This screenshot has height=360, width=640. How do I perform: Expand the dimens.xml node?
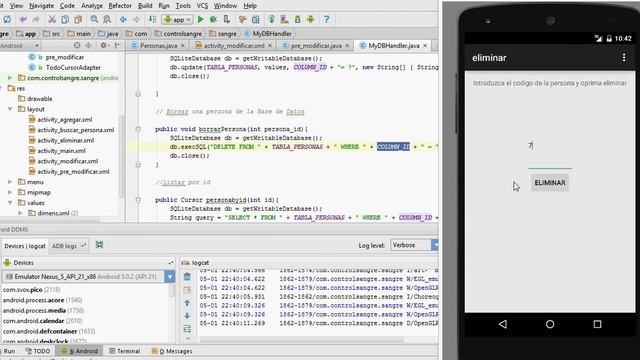20,213
